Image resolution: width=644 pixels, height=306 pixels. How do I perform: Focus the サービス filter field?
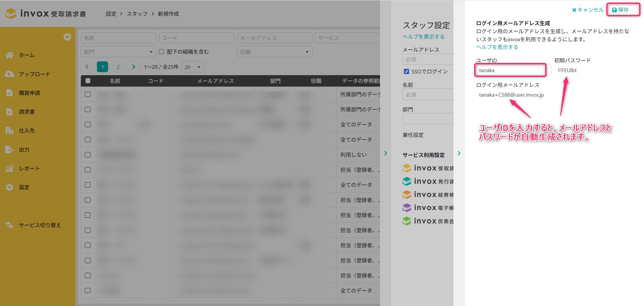click(x=347, y=38)
